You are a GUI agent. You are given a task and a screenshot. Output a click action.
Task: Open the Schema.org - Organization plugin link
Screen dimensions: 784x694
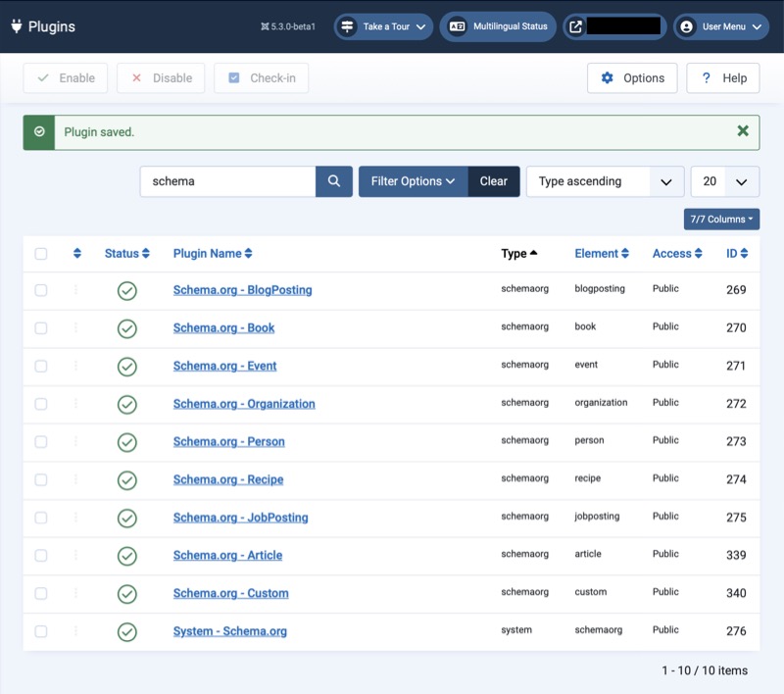pyautogui.click(x=244, y=404)
